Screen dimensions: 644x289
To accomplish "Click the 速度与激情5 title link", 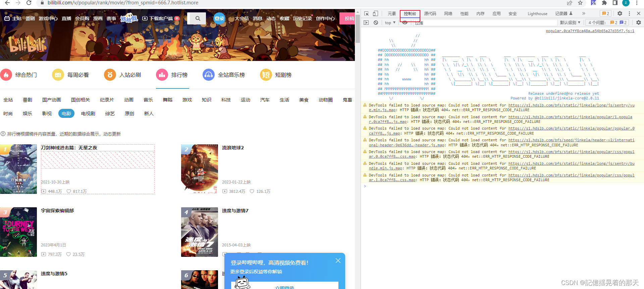I will pyautogui.click(x=54, y=274).
